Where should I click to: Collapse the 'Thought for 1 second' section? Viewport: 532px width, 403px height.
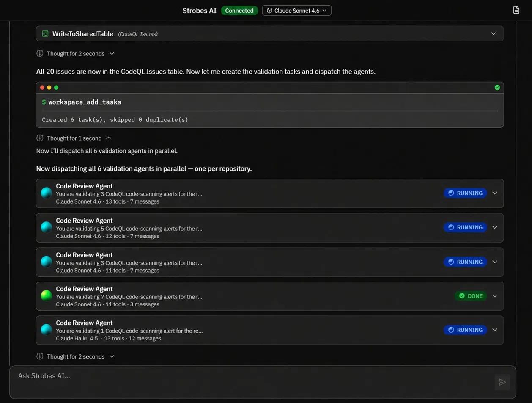coord(109,138)
